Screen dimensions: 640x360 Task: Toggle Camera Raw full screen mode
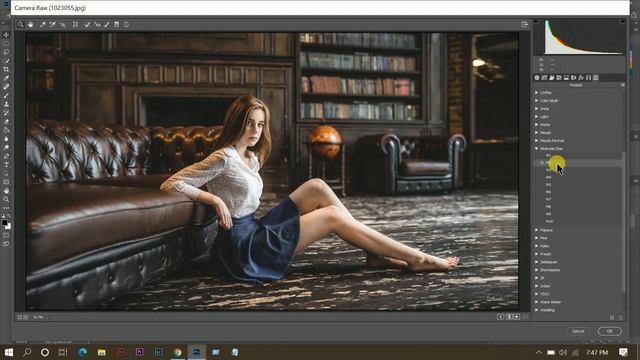(x=524, y=24)
